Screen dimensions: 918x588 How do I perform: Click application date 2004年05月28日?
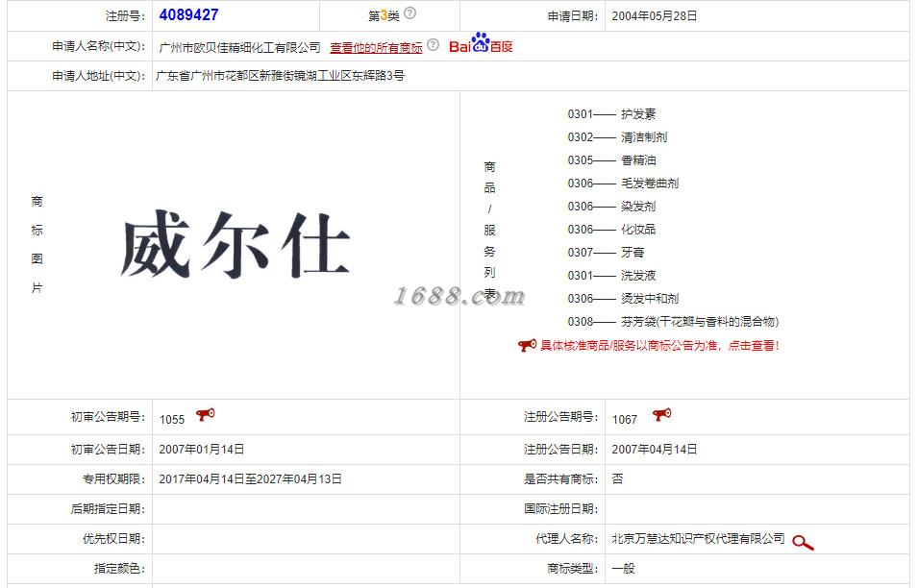(x=654, y=16)
